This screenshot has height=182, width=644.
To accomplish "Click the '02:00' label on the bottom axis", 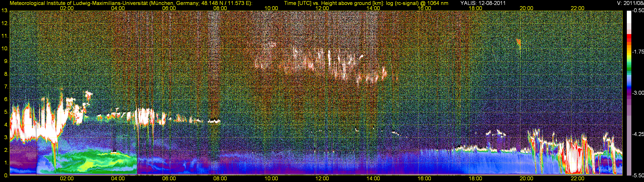I will 67,179.
